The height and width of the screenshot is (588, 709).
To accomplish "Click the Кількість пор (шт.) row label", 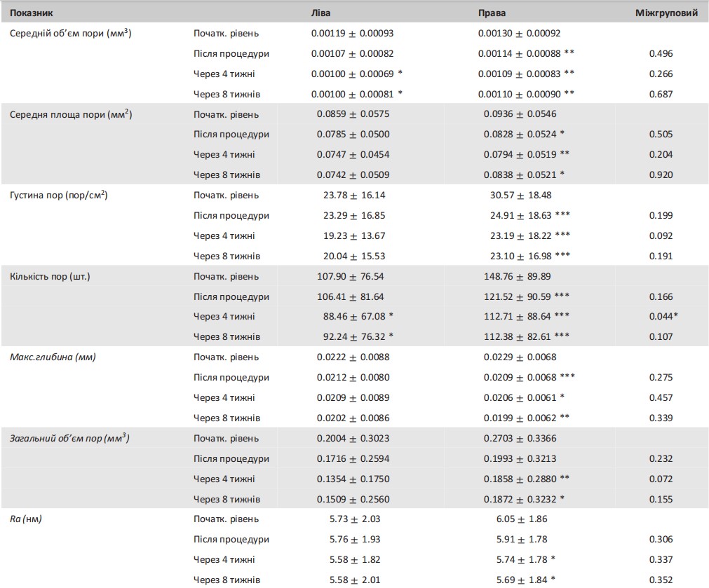I will click(50, 276).
